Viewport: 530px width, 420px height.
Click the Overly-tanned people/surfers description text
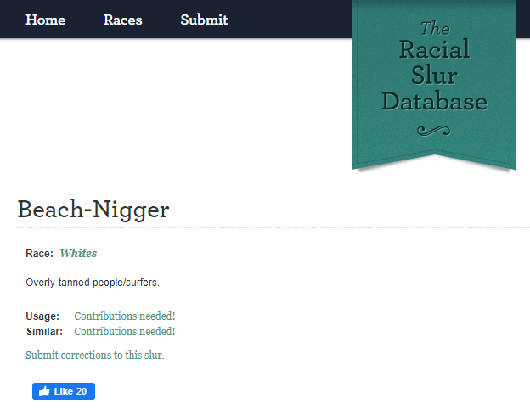(93, 282)
